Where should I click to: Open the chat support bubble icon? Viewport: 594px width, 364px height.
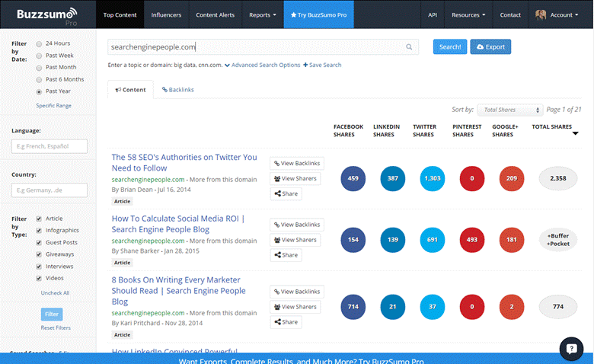[571, 348]
